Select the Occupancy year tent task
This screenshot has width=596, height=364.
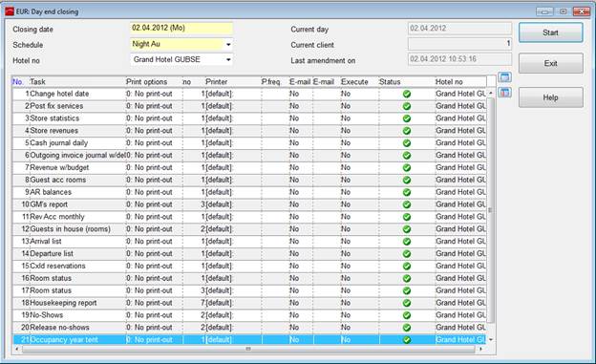[x=249, y=340]
